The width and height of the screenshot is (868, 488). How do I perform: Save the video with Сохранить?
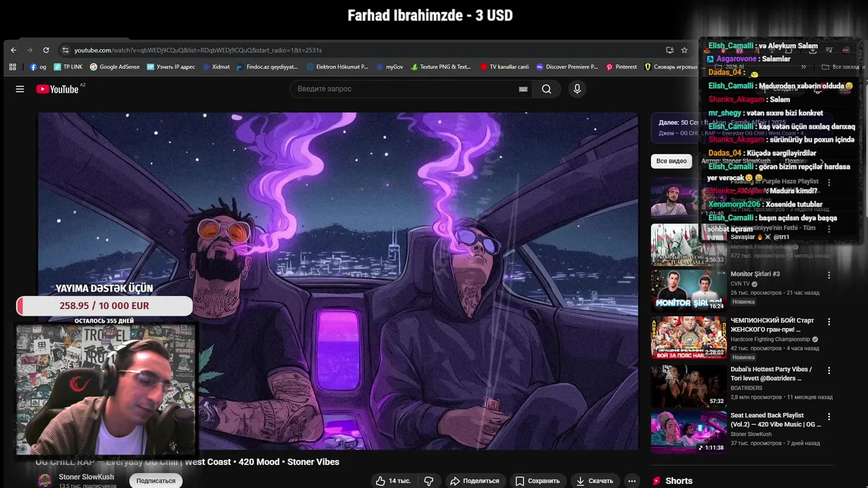click(x=538, y=481)
